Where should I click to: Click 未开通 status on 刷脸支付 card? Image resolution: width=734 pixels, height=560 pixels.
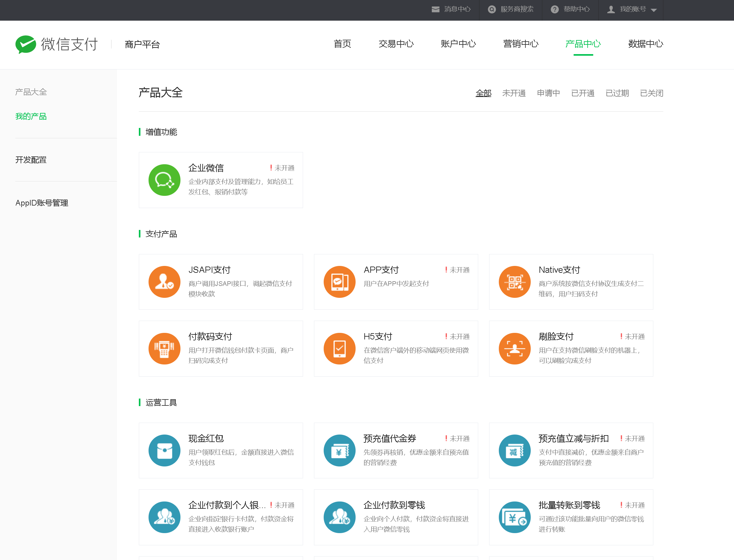click(633, 336)
